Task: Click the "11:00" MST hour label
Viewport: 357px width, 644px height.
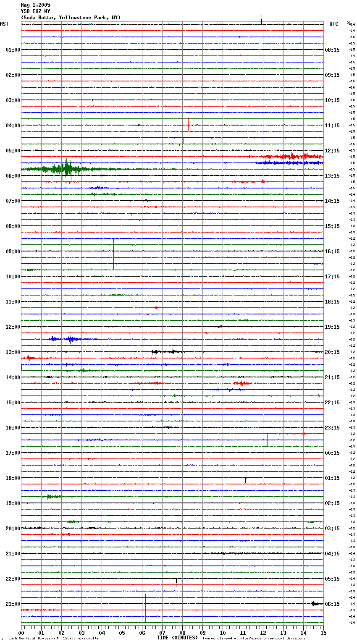Action: 13,302
